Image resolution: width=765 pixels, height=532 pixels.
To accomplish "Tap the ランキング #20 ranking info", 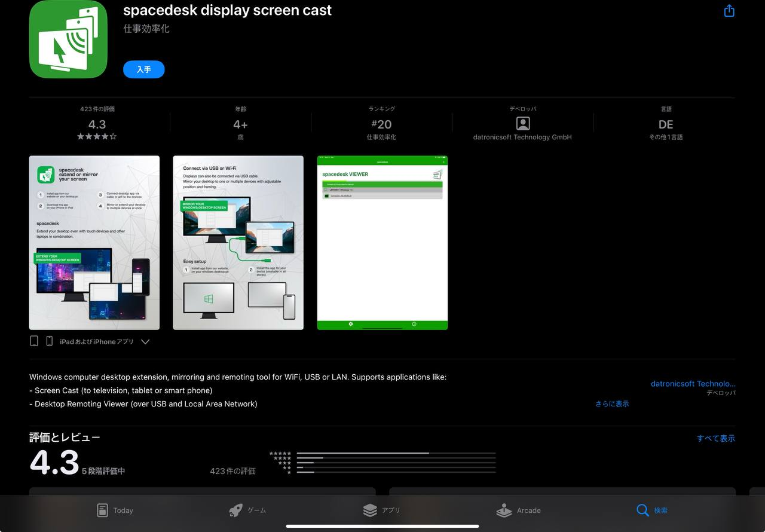I will [x=381, y=123].
